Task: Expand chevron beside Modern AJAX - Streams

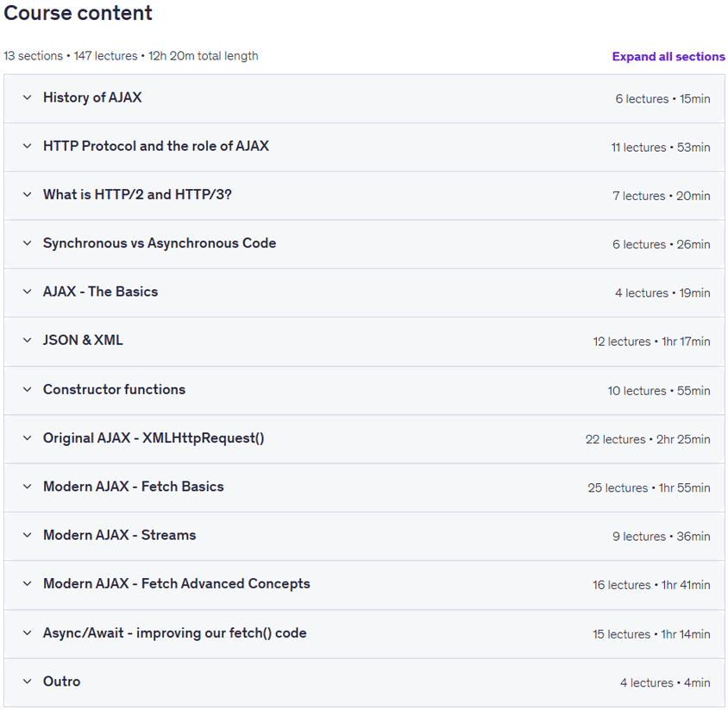Action: point(28,536)
